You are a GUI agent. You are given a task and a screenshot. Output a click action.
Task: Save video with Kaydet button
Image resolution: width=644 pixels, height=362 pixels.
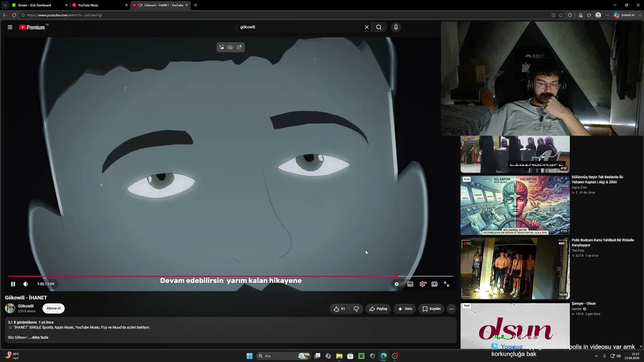[431, 309]
